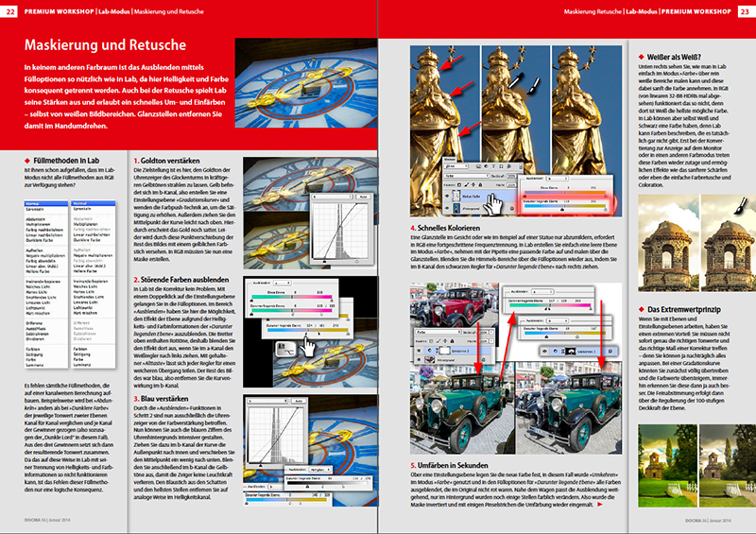This screenshot has width=756, height=534.
Task: Click Umkehren 1 layer mask thumbnail
Action: coord(571,351)
